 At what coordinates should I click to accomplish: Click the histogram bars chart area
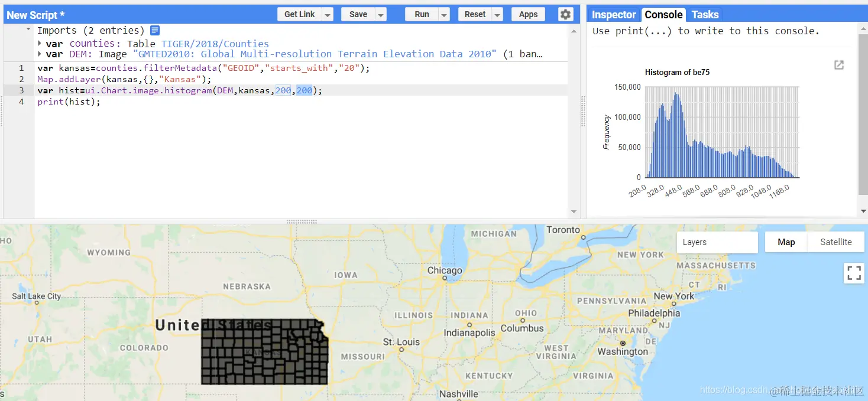click(721, 132)
